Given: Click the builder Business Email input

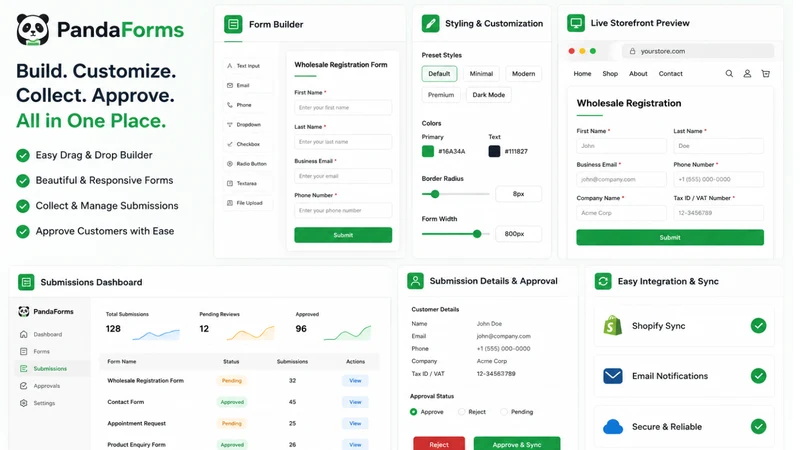Looking at the screenshot, I should coord(343,176).
